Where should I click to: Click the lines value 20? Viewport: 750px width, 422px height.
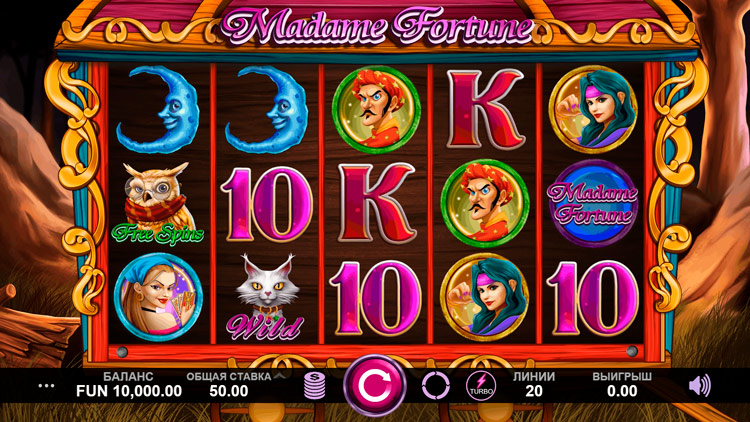(534, 391)
